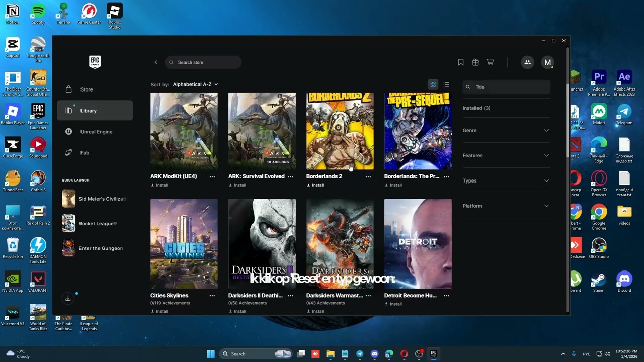Viewport: 644px width, 362px height.
Task: Launch Rocket League from Quick Launch
Action: 95,223
